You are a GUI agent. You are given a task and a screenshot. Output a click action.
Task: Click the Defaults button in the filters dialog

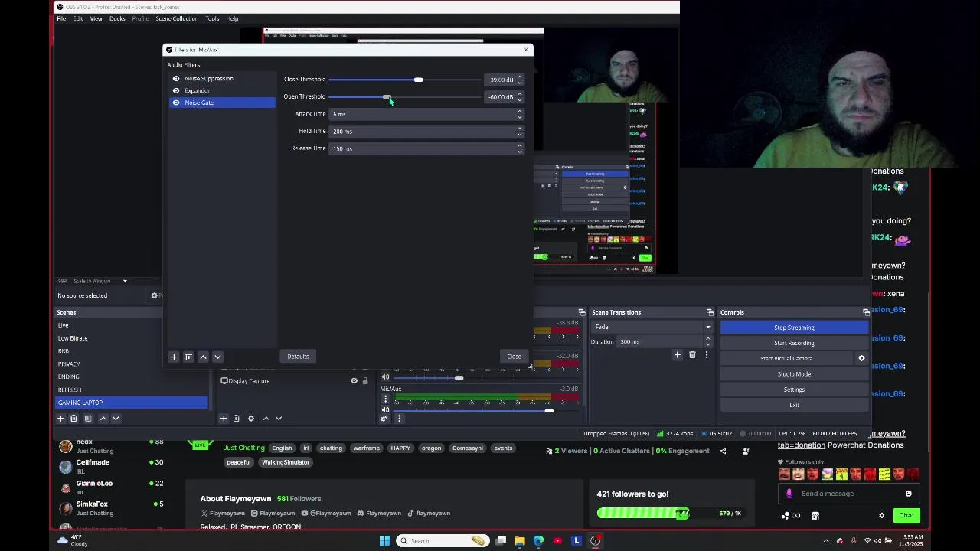click(x=298, y=357)
